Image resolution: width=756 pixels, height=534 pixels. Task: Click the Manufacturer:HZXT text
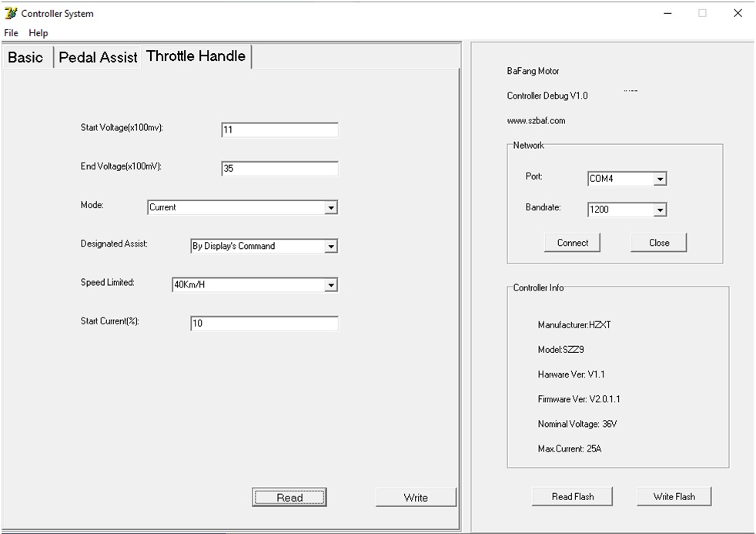[x=574, y=324]
